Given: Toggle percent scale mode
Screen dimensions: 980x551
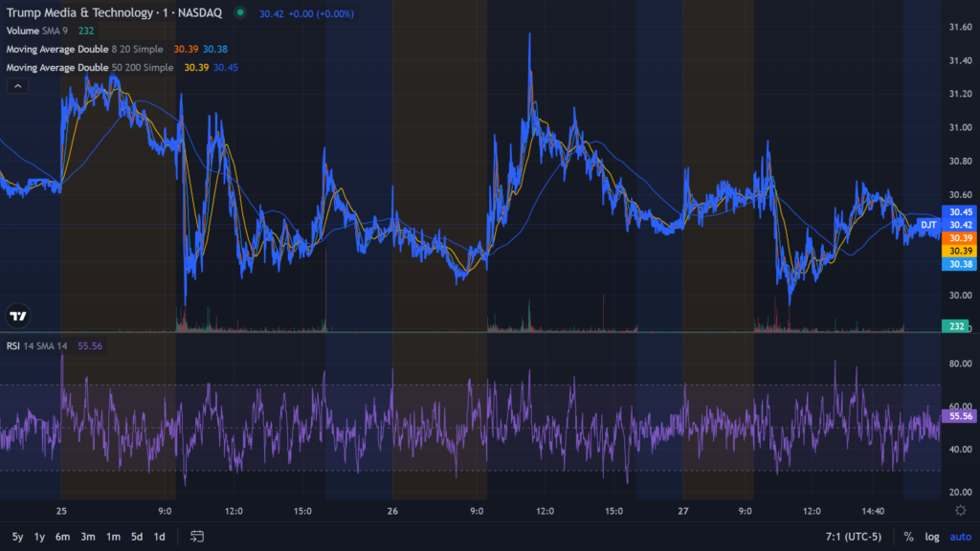Looking at the screenshot, I should pyautogui.click(x=907, y=537).
